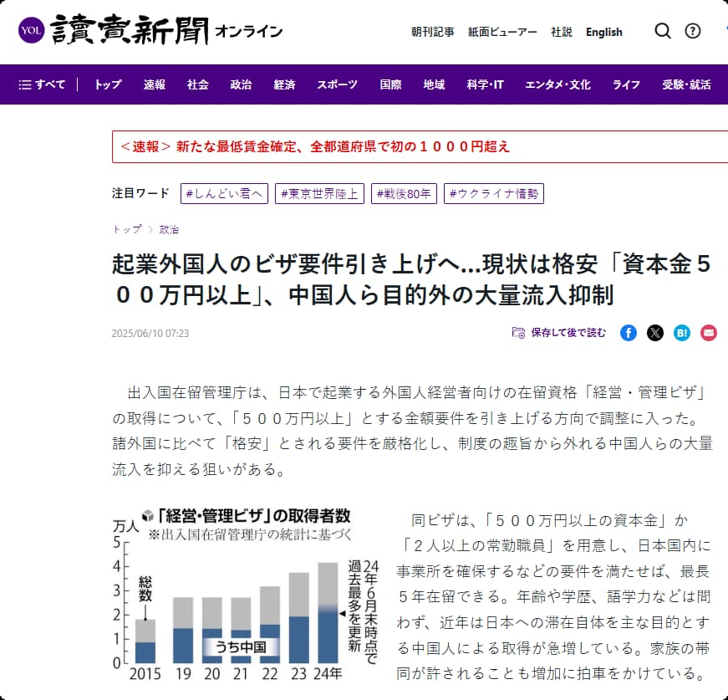Switch to the English site

coord(603,32)
